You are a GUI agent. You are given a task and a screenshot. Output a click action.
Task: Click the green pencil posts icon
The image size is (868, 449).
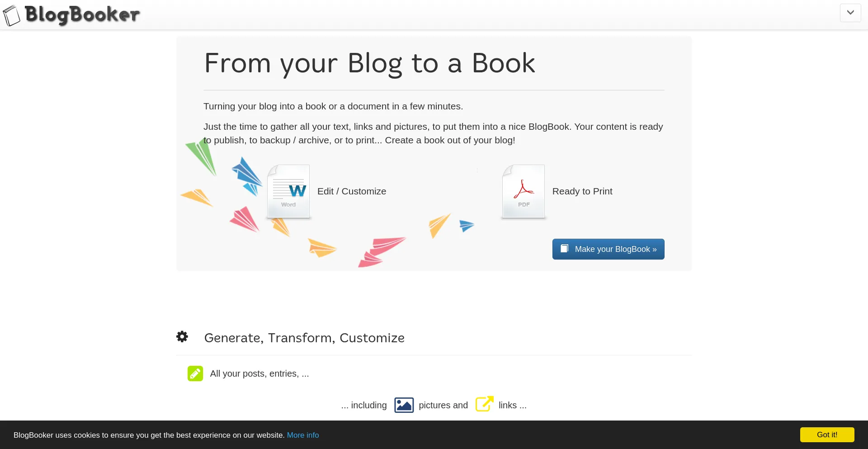pos(195,373)
